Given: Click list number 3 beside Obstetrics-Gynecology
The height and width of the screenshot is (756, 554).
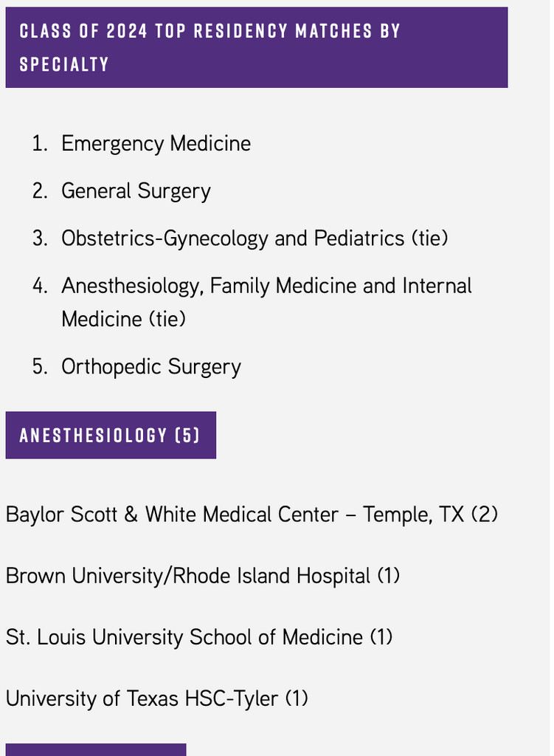Looking at the screenshot, I should (40, 238).
